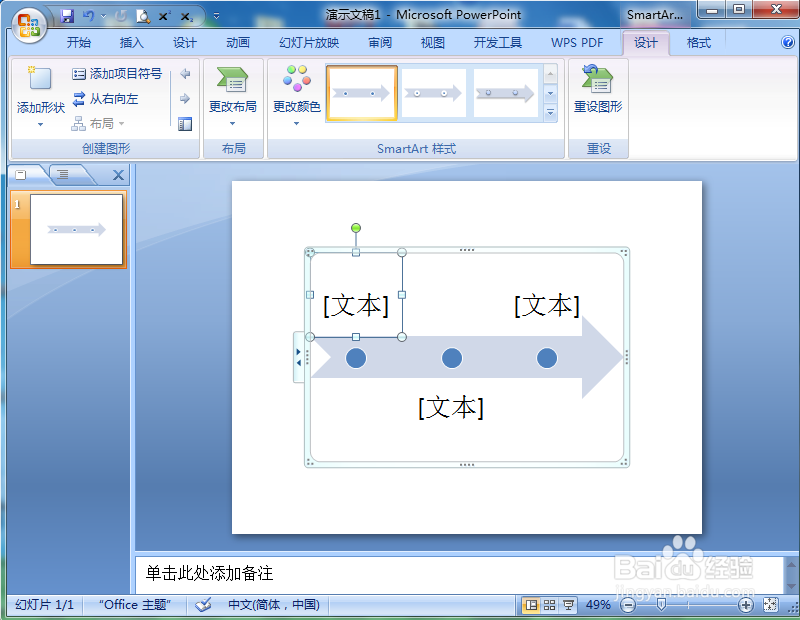
Task: Select the right [文本] placeholder
Action: coord(547,305)
